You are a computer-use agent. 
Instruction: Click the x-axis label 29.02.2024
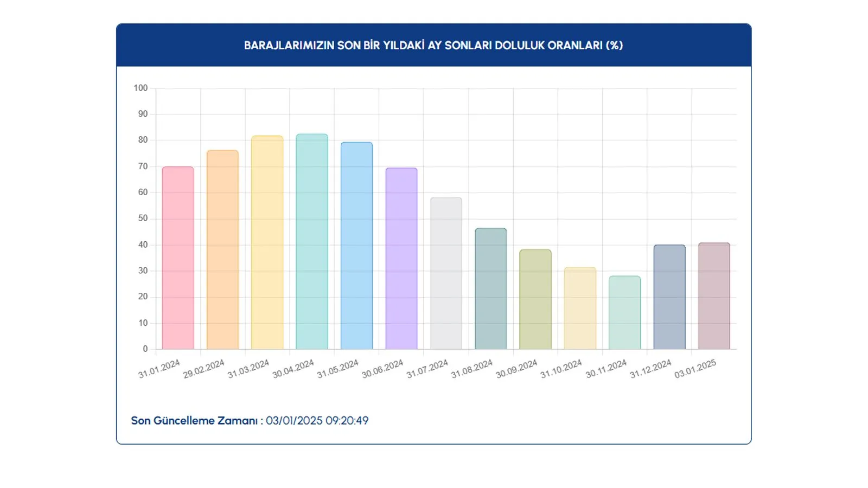[x=203, y=369]
